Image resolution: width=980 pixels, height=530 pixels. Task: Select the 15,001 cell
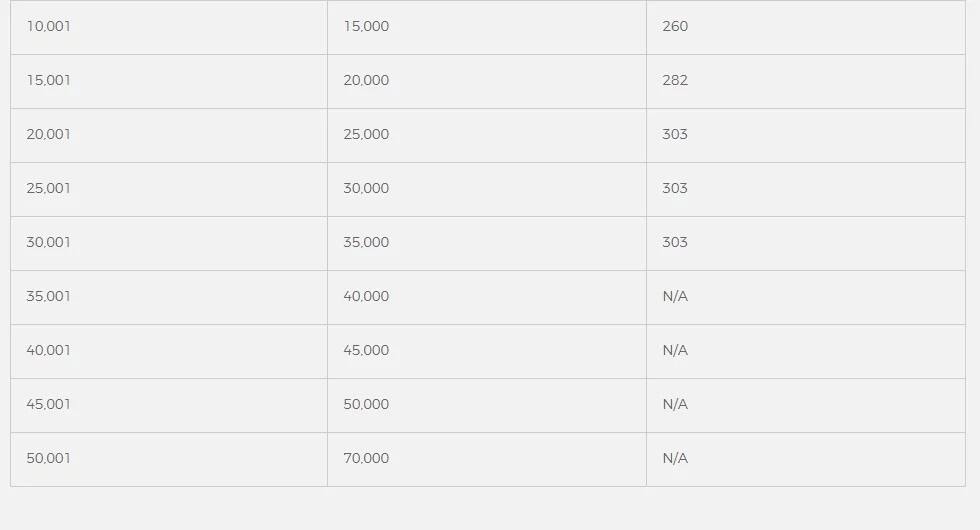[x=169, y=81]
